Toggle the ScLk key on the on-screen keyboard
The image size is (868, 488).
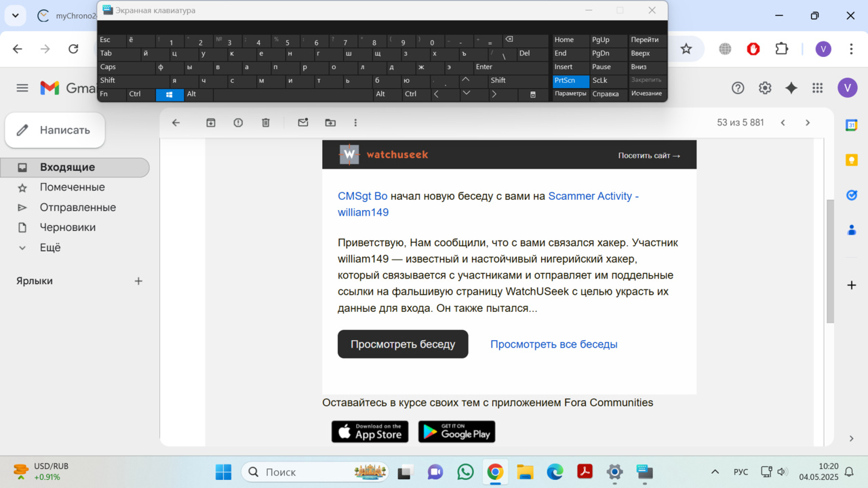coord(608,81)
